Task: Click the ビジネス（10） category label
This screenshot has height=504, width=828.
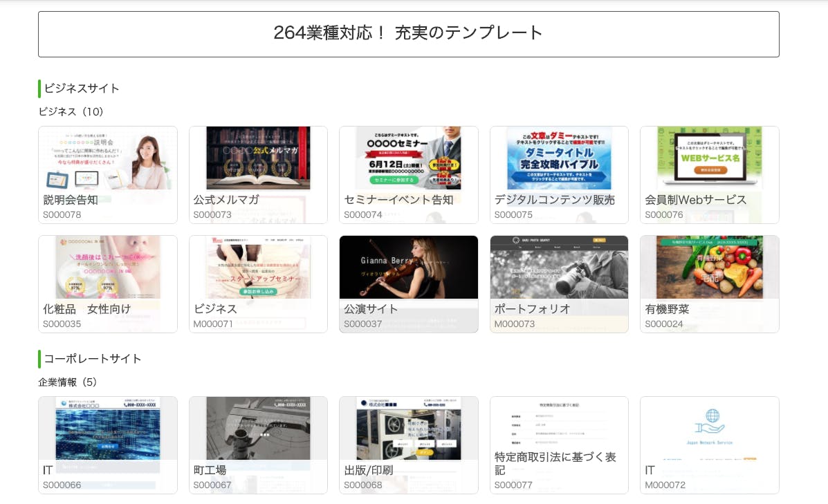Action: [x=71, y=111]
